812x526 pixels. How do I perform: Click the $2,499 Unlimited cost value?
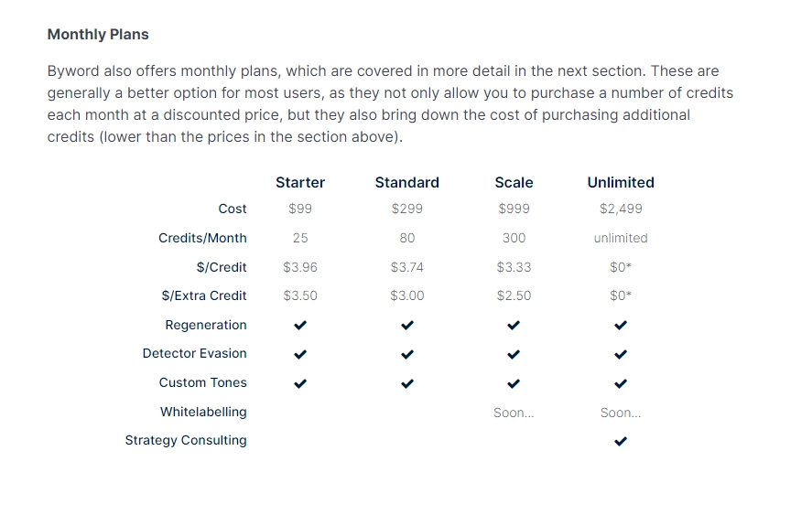[x=621, y=209]
